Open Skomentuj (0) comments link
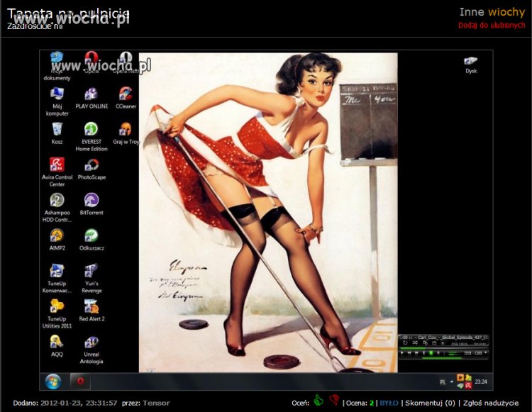 point(430,403)
